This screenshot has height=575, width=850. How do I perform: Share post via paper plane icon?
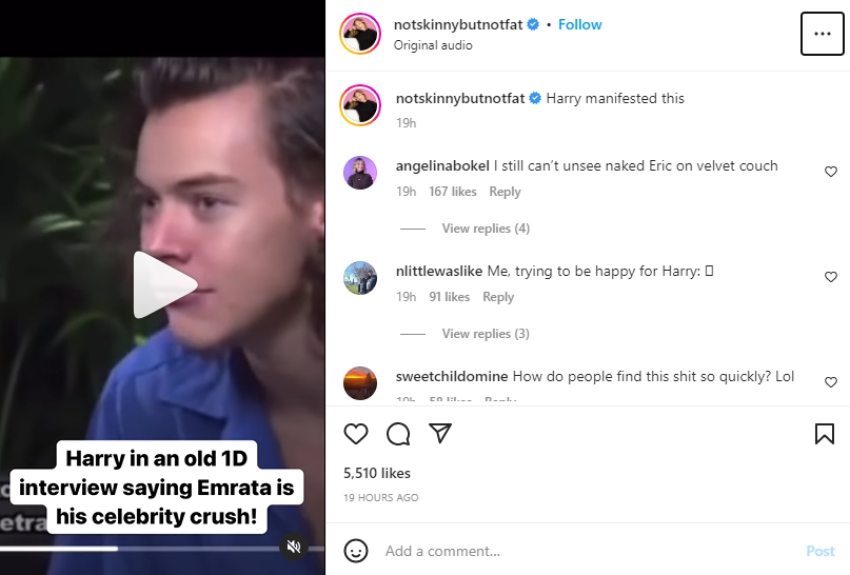click(x=440, y=433)
